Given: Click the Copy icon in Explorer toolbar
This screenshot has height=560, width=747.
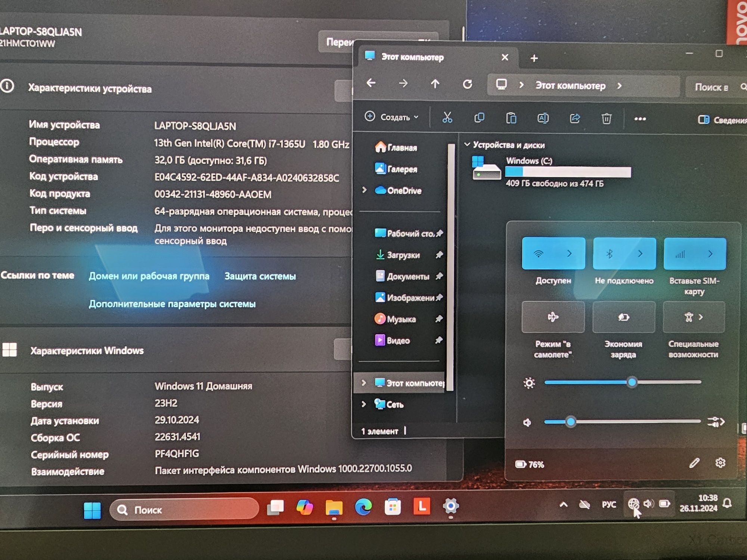Looking at the screenshot, I should click(x=479, y=118).
